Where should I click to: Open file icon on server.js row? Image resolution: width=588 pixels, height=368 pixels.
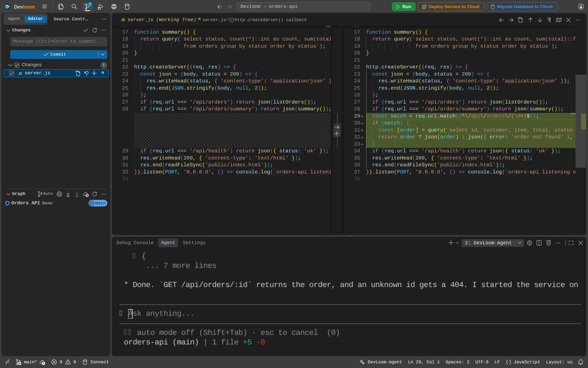click(x=78, y=73)
